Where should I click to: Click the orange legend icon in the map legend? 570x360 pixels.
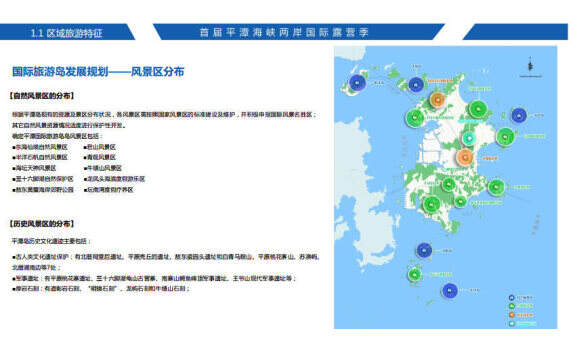512,315
